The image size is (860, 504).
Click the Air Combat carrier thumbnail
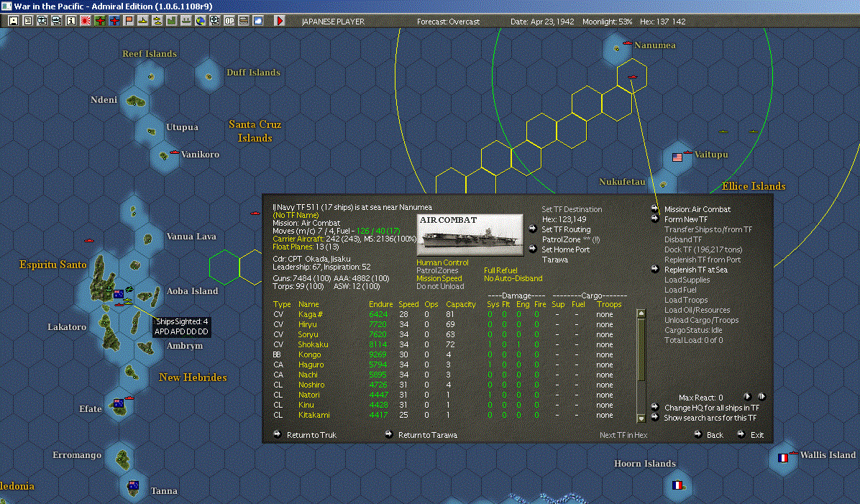(x=470, y=234)
